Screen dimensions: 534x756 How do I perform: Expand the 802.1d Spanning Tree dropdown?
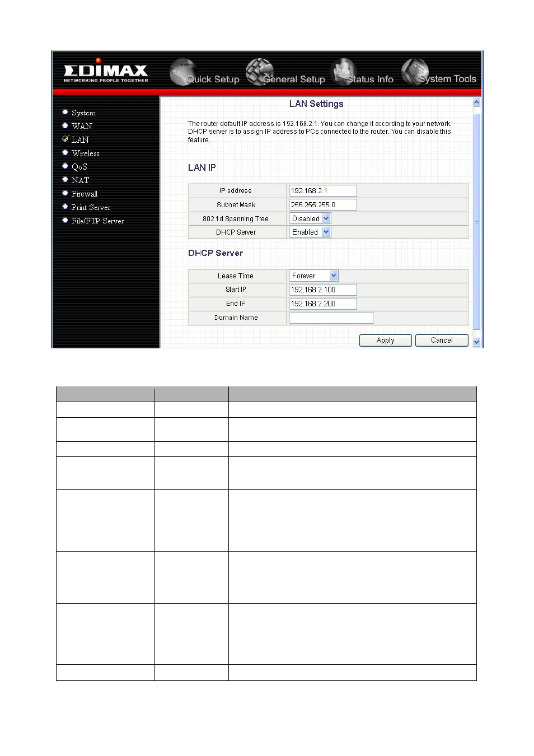(311, 218)
